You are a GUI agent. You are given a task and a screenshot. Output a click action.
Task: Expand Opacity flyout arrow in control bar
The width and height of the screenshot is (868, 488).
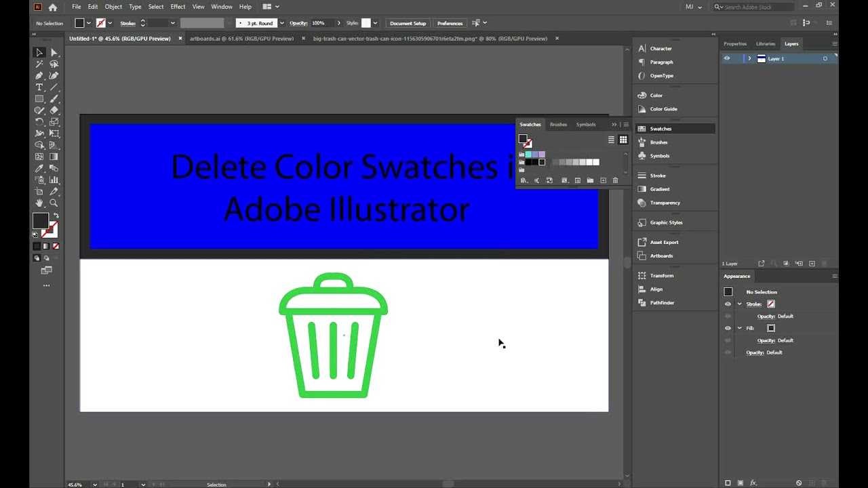(338, 23)
